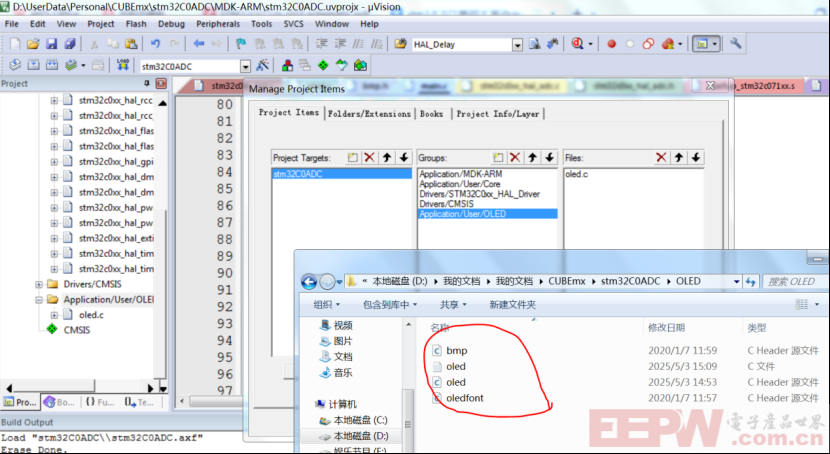The height and width of the screenshot is (454, 830).
Task: Click the Build target icon
Action: (33, 66)
